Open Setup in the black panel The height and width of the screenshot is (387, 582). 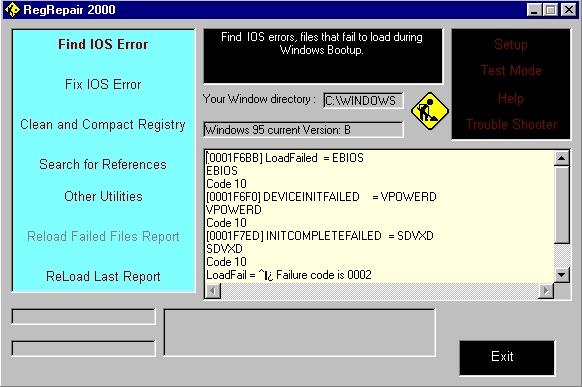click(x=511, y=45)
